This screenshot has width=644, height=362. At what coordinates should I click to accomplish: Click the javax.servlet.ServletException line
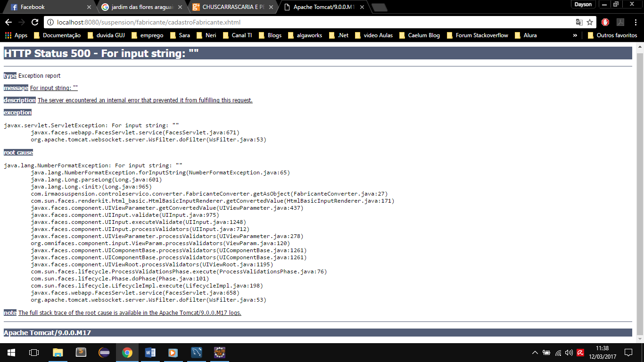pos(91,125)
